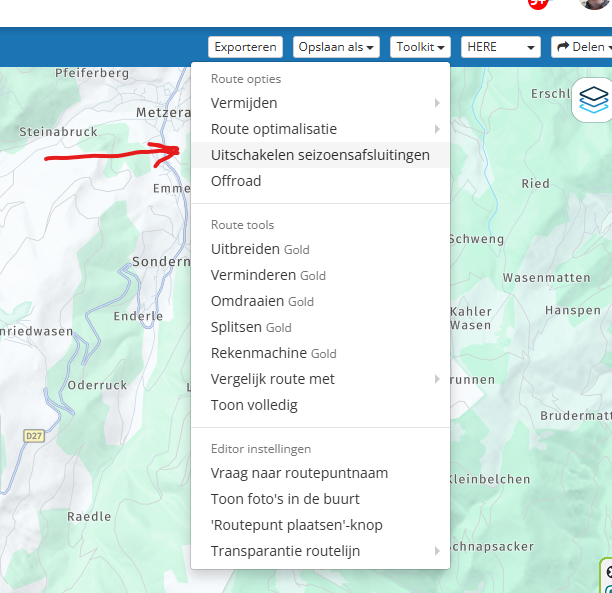The width and height of the screenshot is (612, 593).
Task: Open the Opslaan als dropdown
Action: point(335,47)
